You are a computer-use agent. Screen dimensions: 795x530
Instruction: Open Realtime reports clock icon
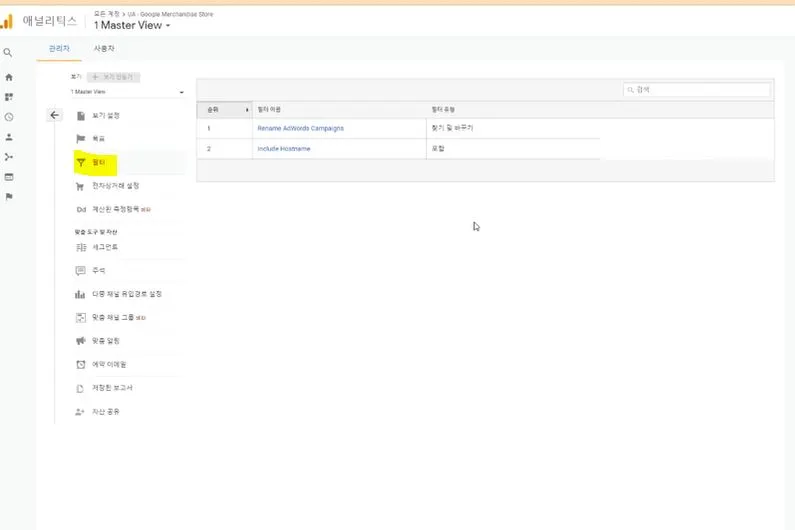[x=9, y=117]
